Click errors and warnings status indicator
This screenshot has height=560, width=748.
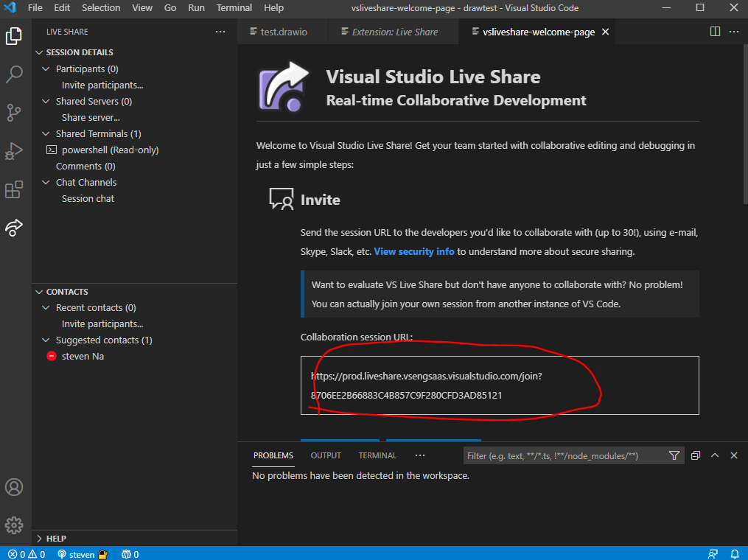[x=27, y=554]
